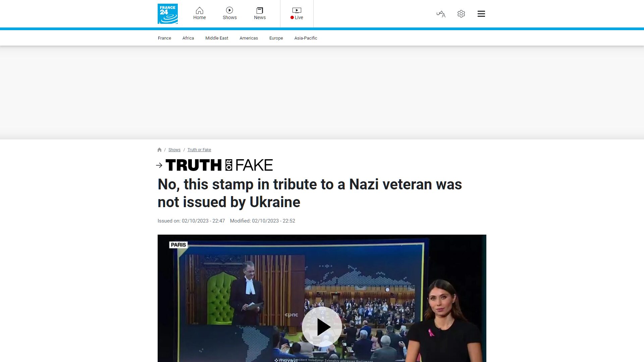Expand the hamburger menu
The height and width of the screenshot is (362, 644).
(x=481, y=14)
